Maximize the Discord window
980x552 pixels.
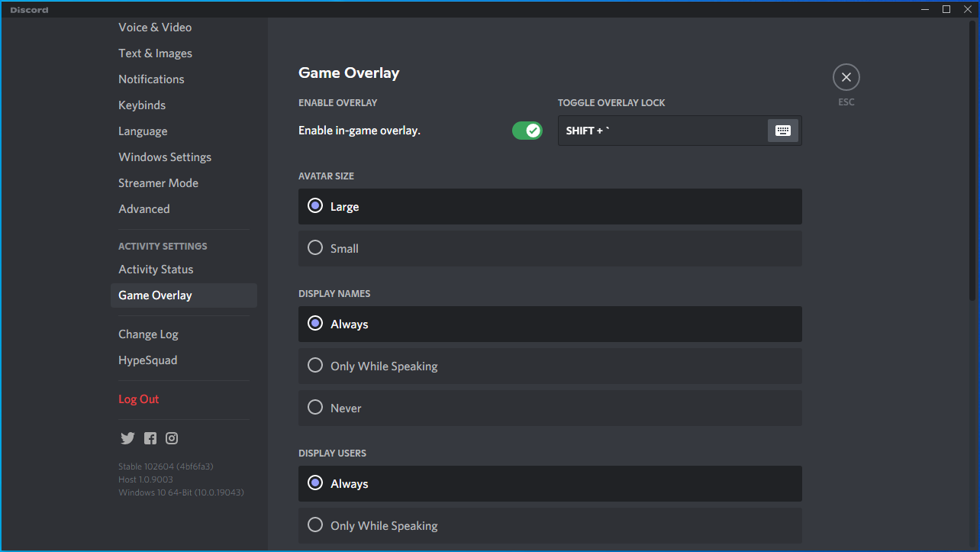946,9
